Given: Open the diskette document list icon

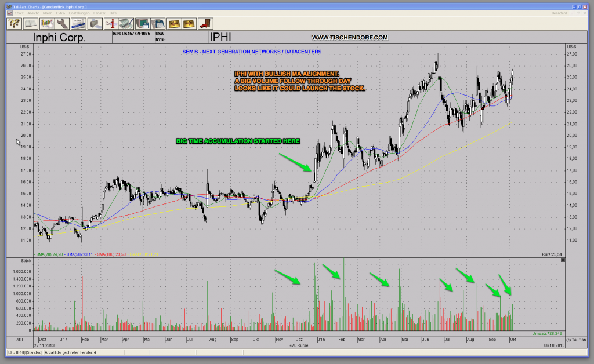Looking at the screenshot, I should point(157,23).
